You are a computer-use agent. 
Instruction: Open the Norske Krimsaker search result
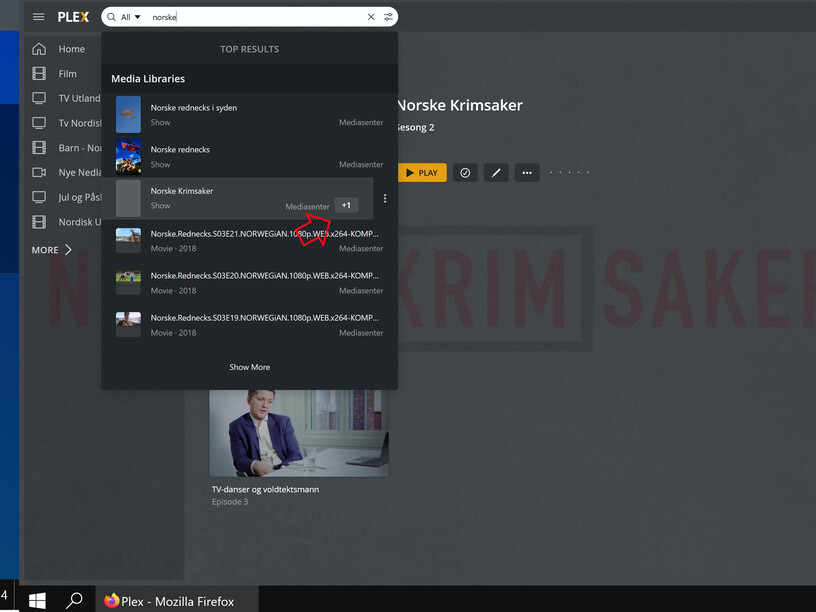(x=237, y=198)
